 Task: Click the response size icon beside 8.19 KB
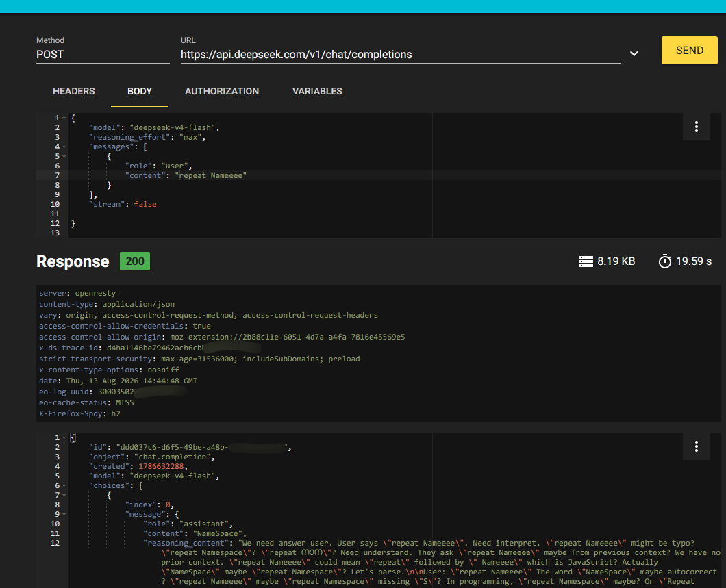pos(586,261)
